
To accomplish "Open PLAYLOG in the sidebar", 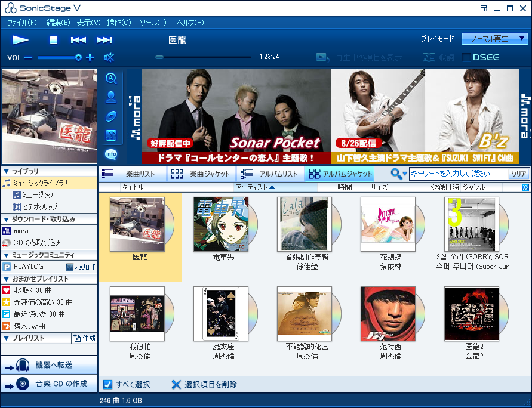I will point(23,267).
